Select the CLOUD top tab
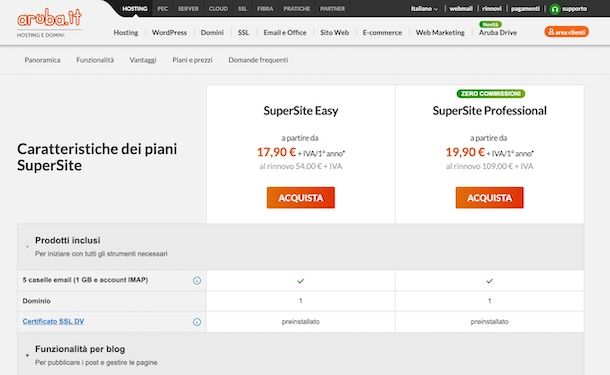This screenshot has width=610, height=375. click(218, 9)
